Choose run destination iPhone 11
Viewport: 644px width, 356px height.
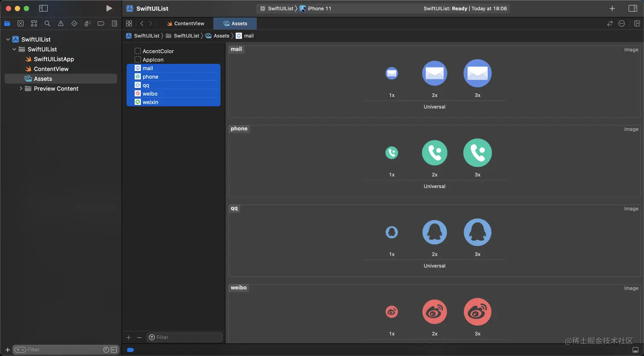click(316, 9)
